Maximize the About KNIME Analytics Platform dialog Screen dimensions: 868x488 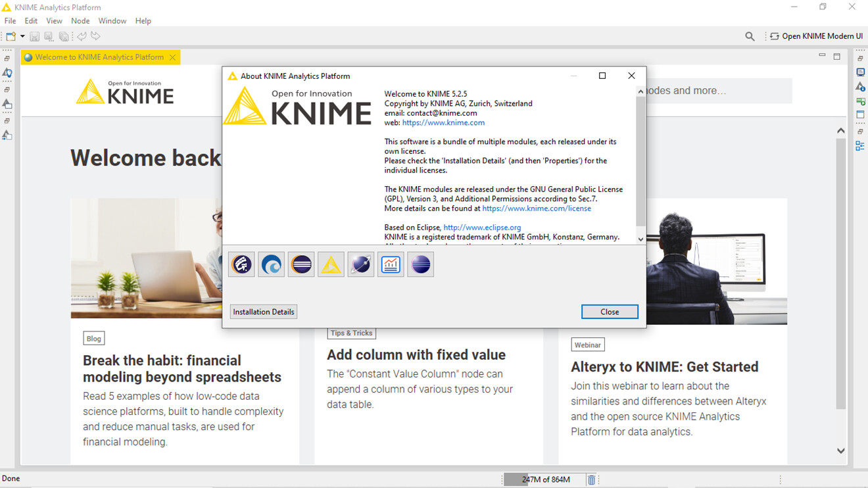click(x=602, y=76)
